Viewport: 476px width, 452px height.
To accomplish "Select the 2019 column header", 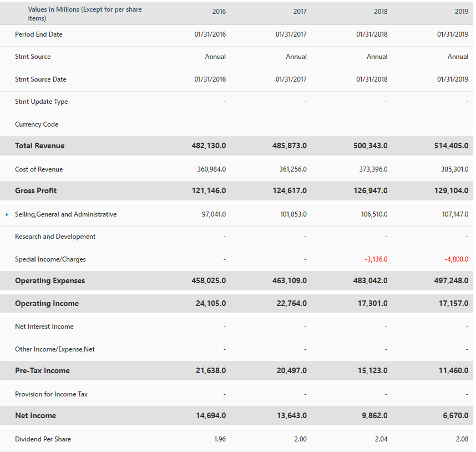I will pyautogui.click(x=461, y=11).
